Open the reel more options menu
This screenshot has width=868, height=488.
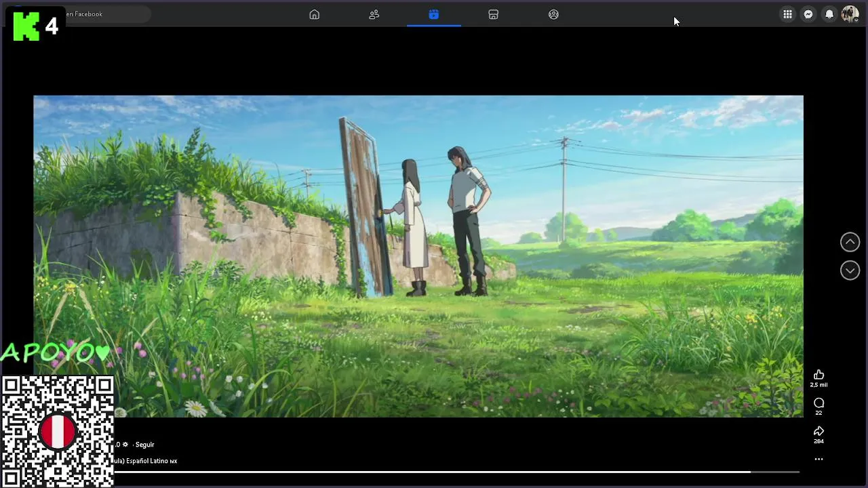[818, 459]
